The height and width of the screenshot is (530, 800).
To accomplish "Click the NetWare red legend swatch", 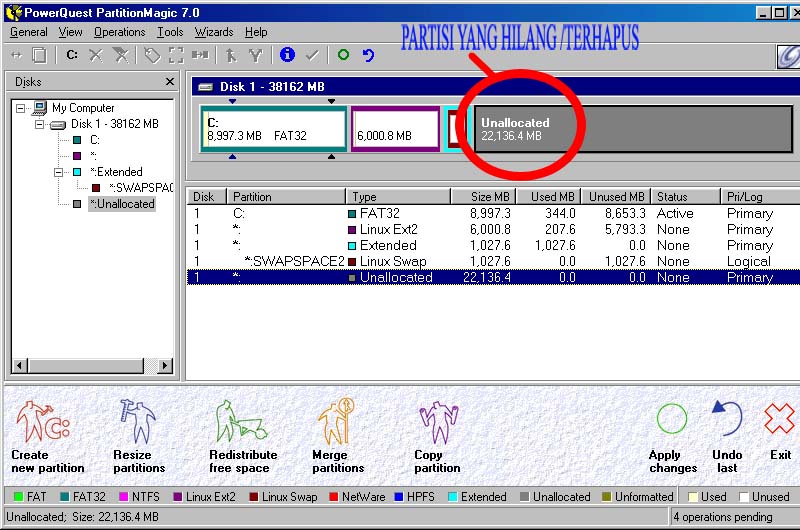I will tap(334, 497).
